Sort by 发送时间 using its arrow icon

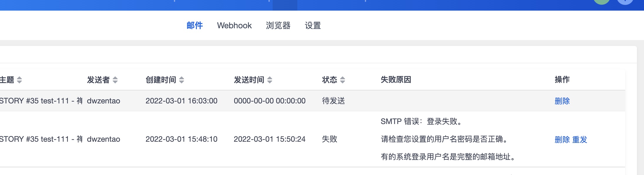270,80
